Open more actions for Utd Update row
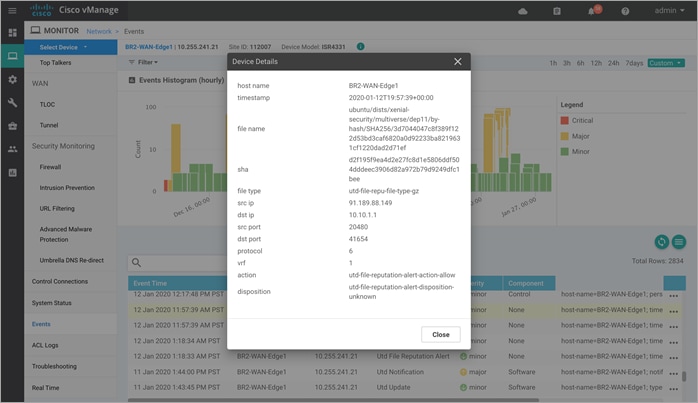The width and height of the screenshot is (698, 403). [x=674, y=389]
